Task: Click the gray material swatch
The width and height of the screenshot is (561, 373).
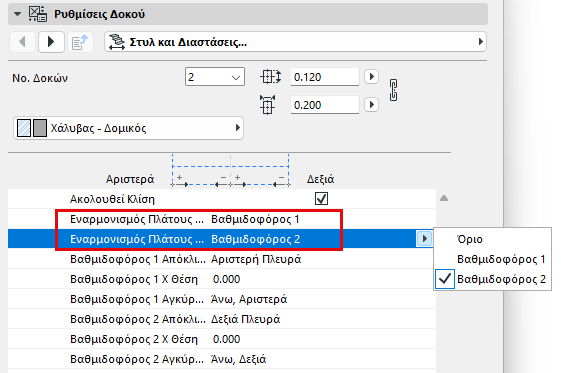Action: 40,128
